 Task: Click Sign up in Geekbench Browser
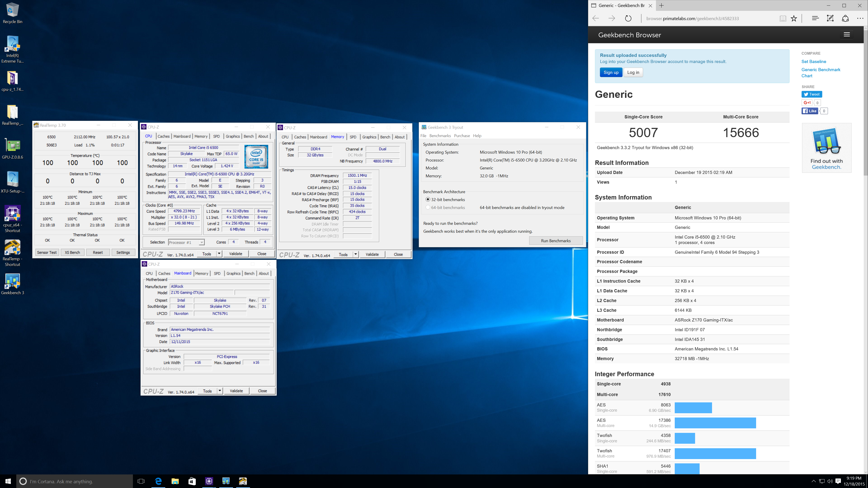[611, 72]
